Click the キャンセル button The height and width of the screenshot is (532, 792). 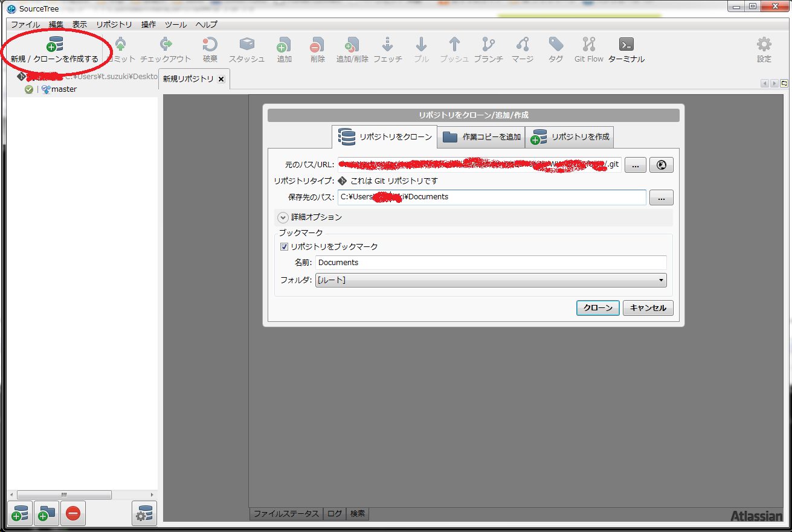[x=648, y=308]
